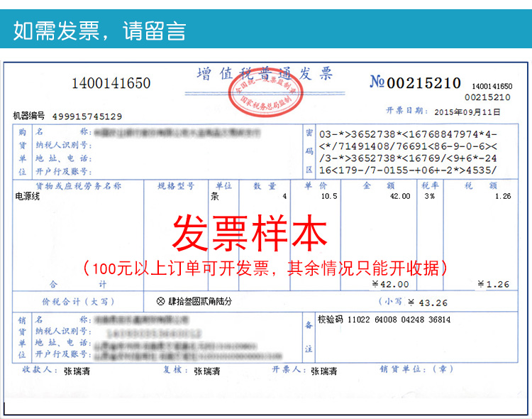Viewport: 532px width, 419px height.
Task: Click the large invoice code 1400141650 at left
Action: [111, 83]
